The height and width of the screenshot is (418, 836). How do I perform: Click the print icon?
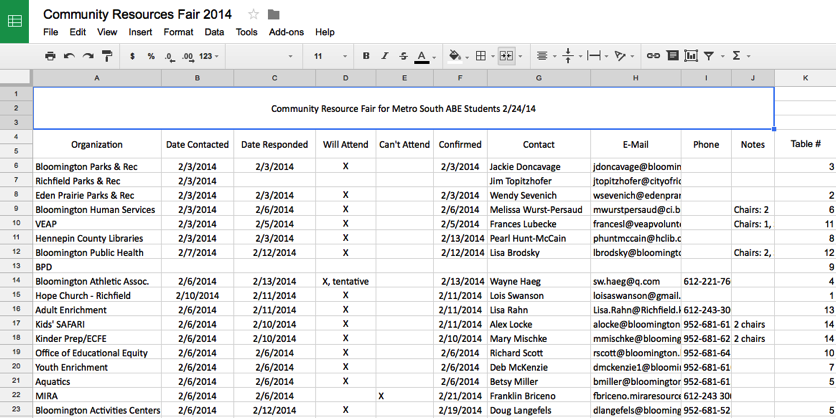point(50,56)
